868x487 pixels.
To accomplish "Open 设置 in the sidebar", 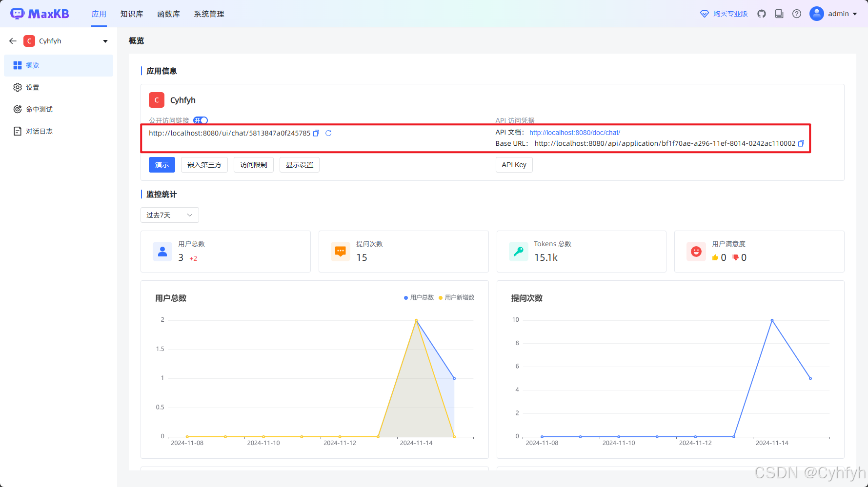I will pyautogui.click(x=59, y=87).
